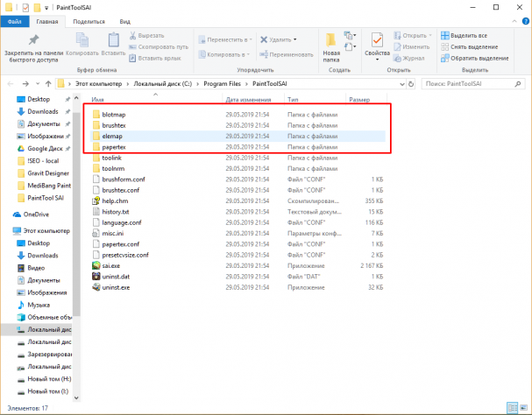Screen dimensions: 532x415
Task: Open the sai.exe application file
Action: tap(109, 264)
